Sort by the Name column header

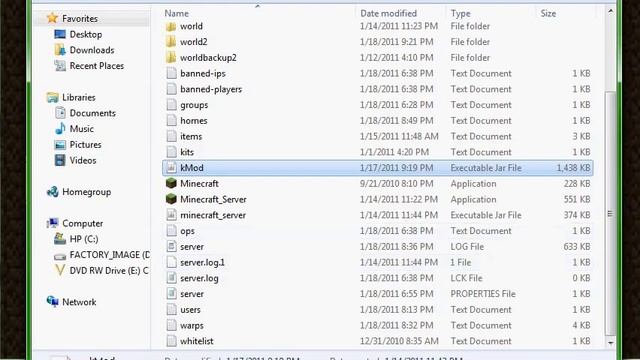(x=177, y=13)
